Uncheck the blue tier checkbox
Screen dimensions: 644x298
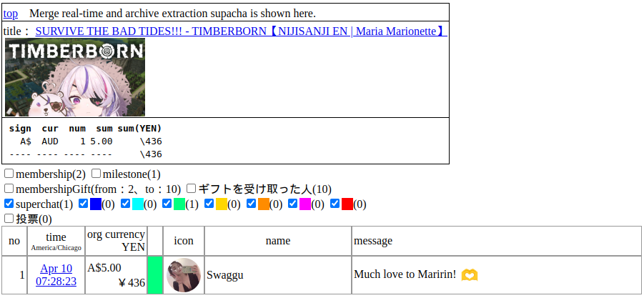click(x=84, y=203)
